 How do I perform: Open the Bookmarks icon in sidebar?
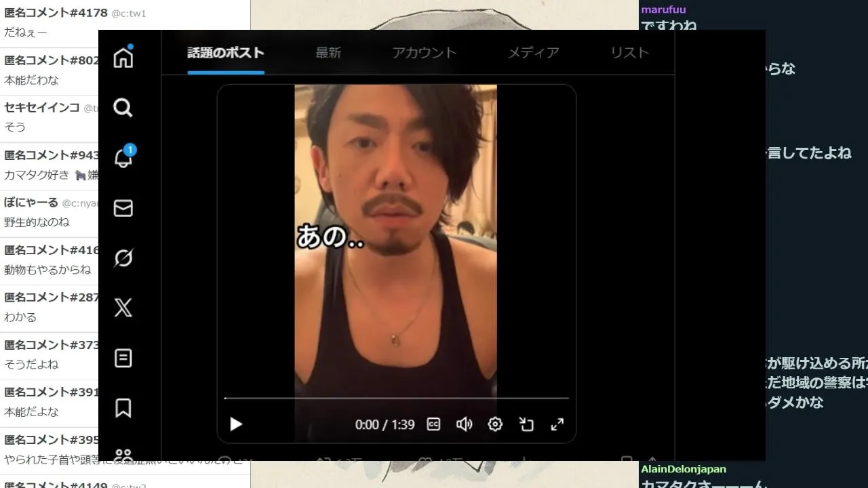(123, 408)
